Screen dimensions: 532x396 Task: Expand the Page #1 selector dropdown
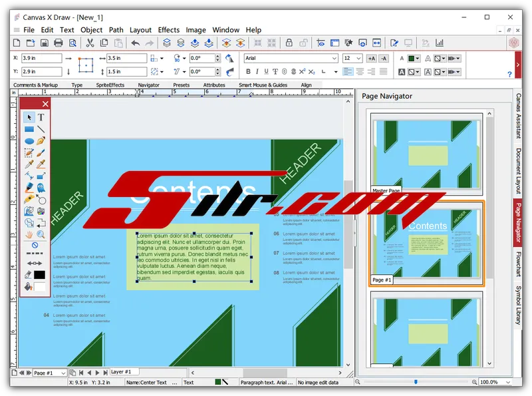tap(63, 373)
